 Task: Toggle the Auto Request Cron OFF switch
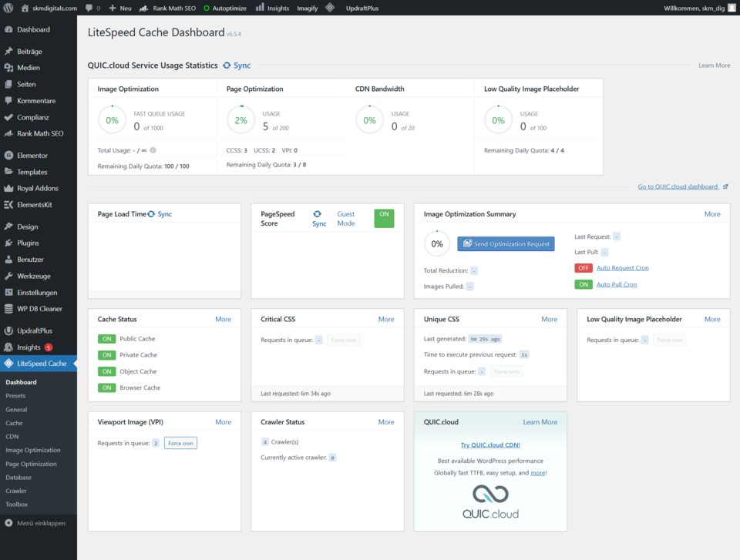(x=583, y=268)
